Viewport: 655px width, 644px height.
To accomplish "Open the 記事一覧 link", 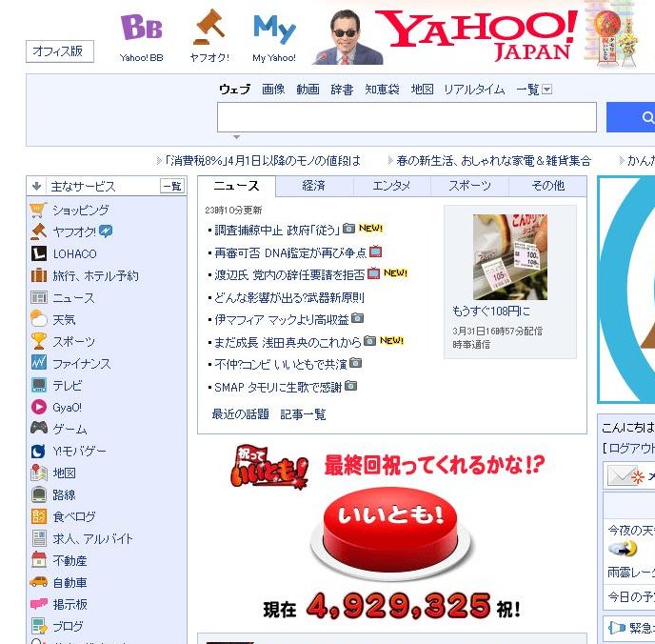I will (x=303, y=414).
